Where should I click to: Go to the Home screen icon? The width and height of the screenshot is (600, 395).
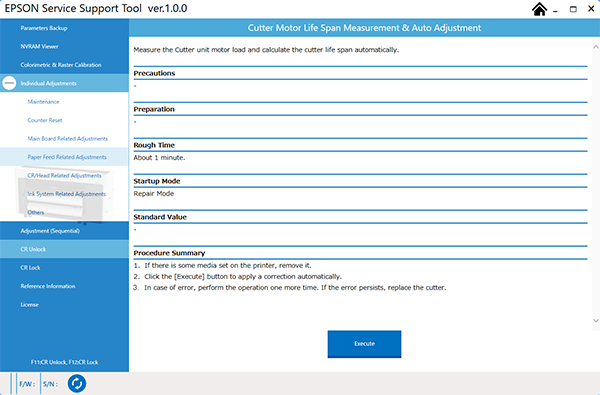click(x=539, y=9)
